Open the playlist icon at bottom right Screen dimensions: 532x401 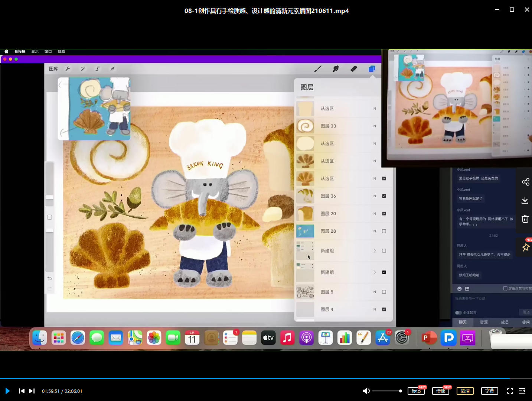tap(522, 391)
